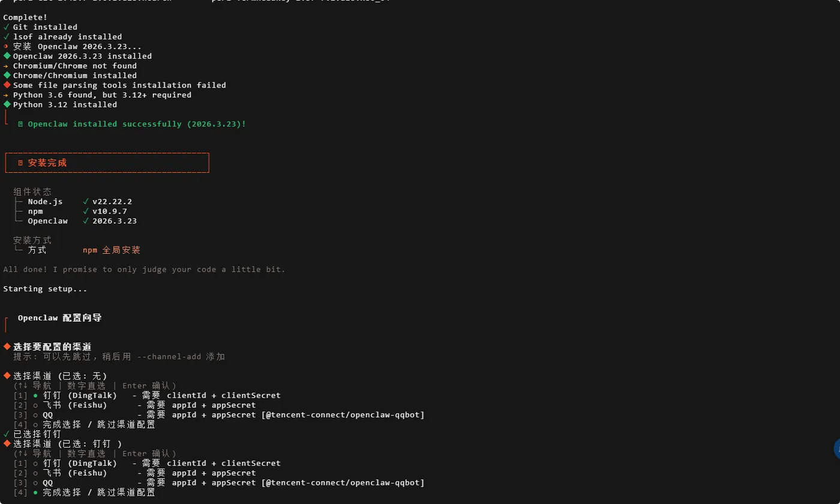
Task: Click the orange diamond beside 选择要配置的渠道 heading
Action: point(7,346)
